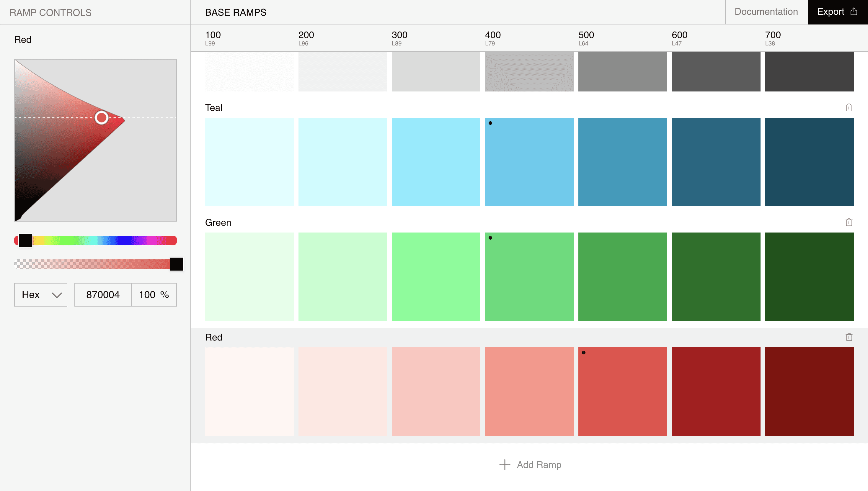
Task: Select the Teal ramp by its label
Action: [213, 108]
